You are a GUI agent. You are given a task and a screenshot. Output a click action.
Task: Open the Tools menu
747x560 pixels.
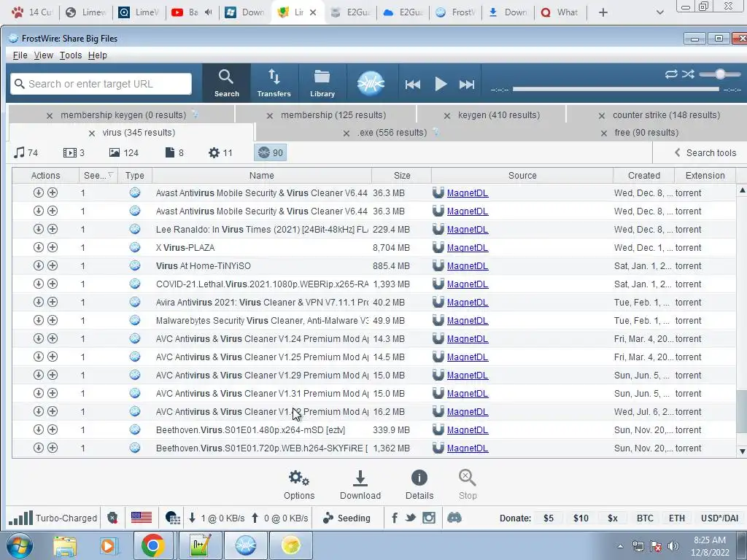(x=71, y=55)
